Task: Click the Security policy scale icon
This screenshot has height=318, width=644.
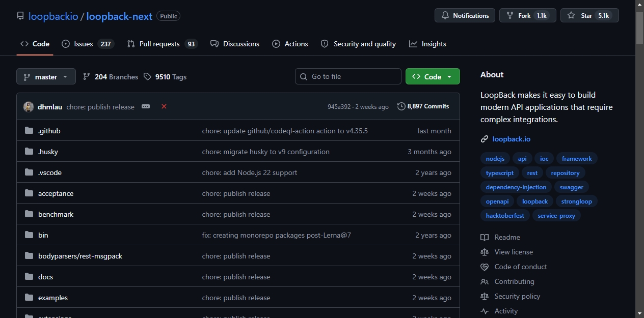Action: 485,296
